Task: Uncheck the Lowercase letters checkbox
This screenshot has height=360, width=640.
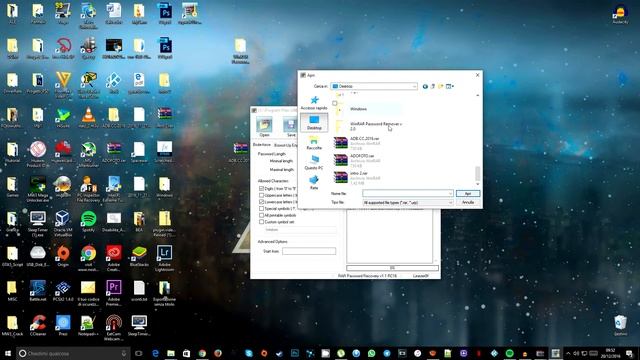Action: tap(261, 202)
